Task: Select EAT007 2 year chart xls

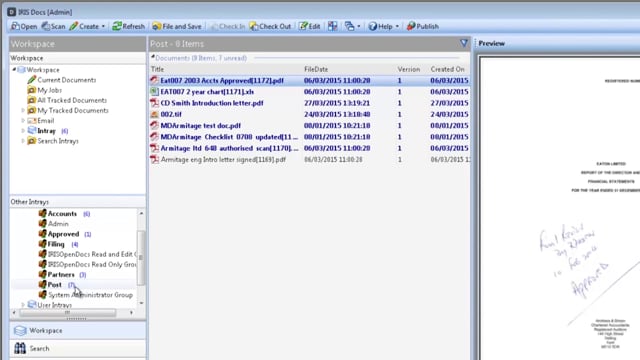Action: (x=309, y=92)
